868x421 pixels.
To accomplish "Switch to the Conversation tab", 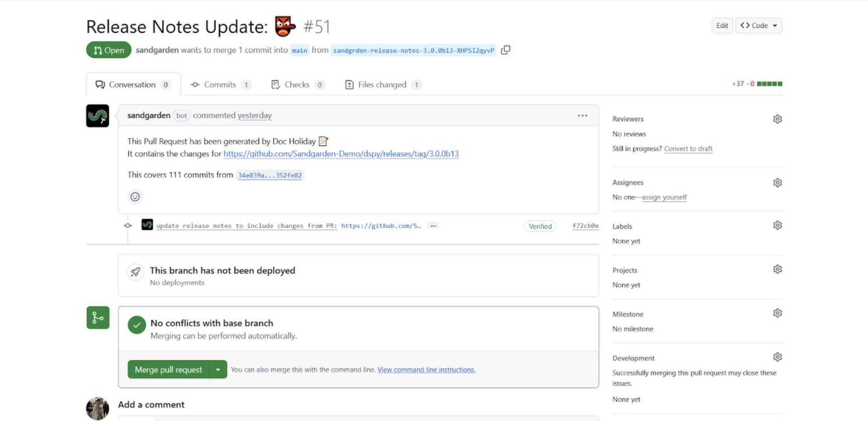I will (x=133, y=85).
